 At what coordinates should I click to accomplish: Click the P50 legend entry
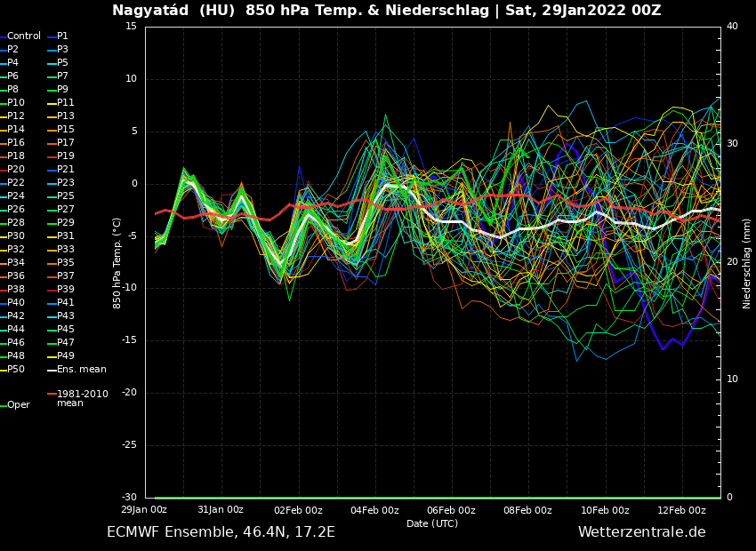coord(16,370)
